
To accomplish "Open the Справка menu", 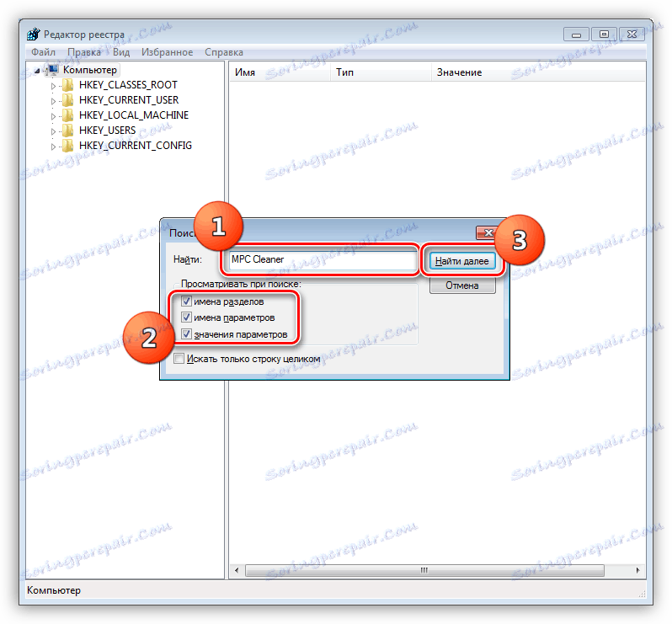I will coord(224,52).
